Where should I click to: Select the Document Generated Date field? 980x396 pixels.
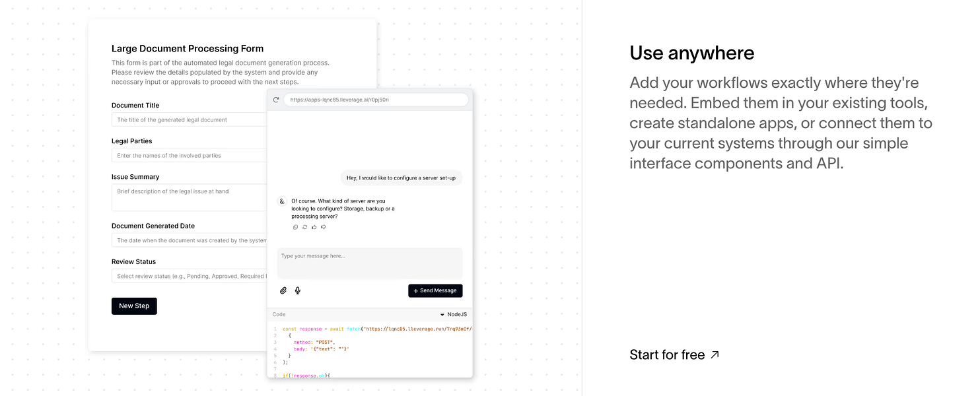pos(190,240)
